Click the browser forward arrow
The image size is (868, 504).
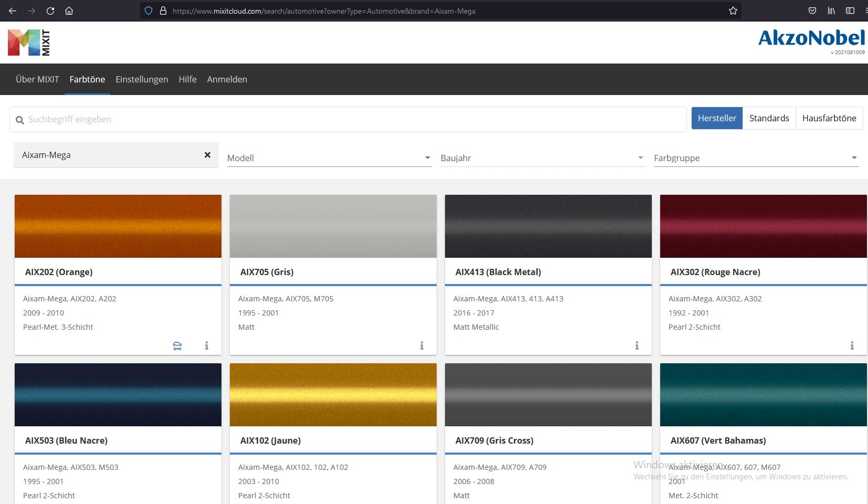(31, 10)
